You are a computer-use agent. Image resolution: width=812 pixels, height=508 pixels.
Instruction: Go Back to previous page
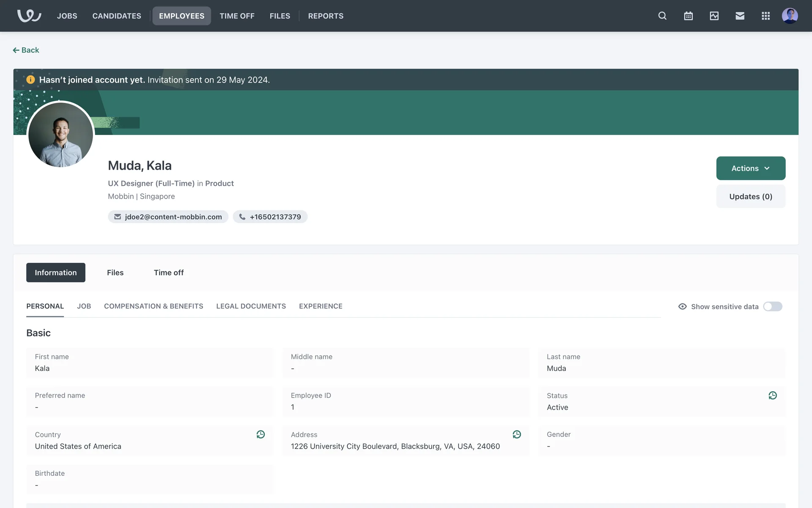26,50
